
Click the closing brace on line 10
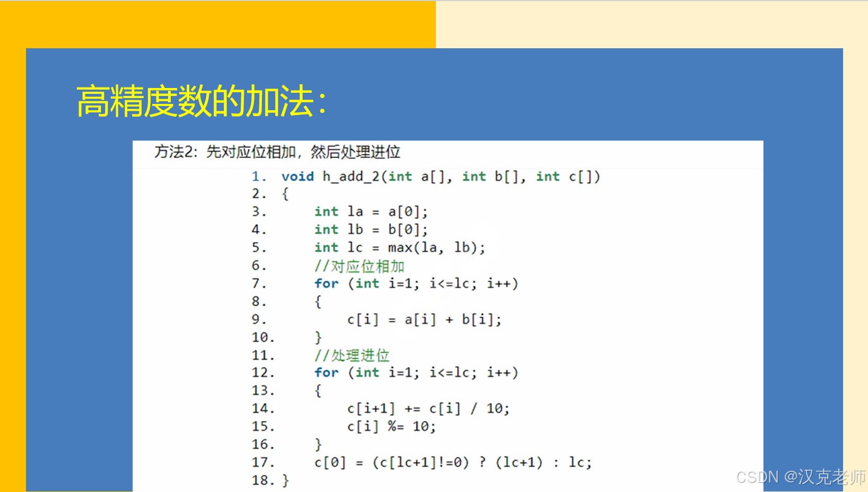point(318,337)
